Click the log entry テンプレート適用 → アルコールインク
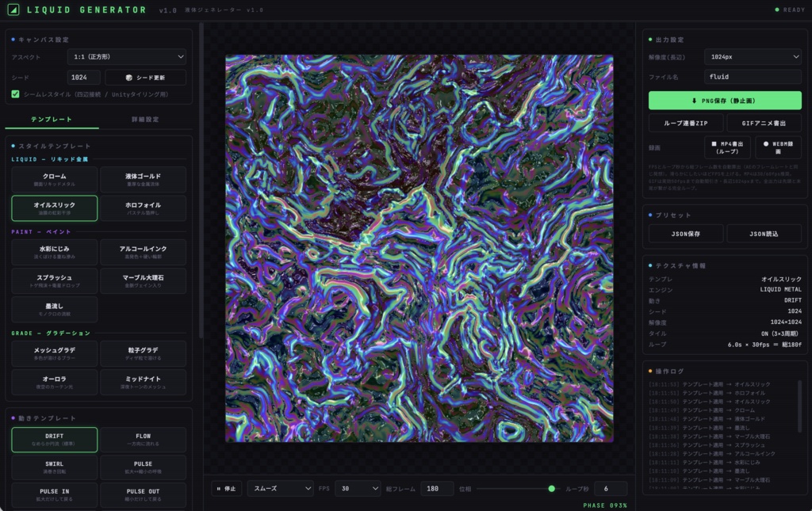This screenshot has width=812, height=511. [x=711, y=454]
